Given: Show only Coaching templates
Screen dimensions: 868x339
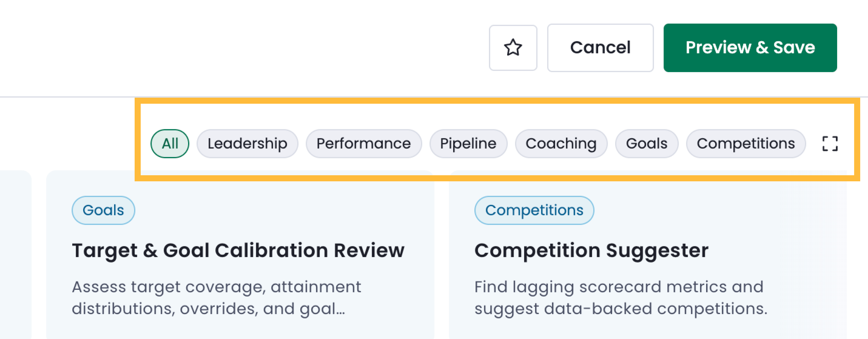Looking at the screenshot, I should click(561, 144).
